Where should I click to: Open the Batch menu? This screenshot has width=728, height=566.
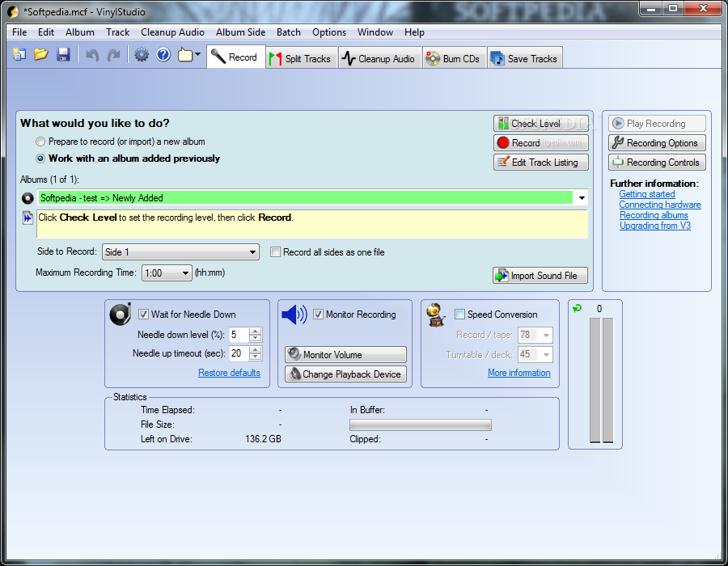click(289, 32)
